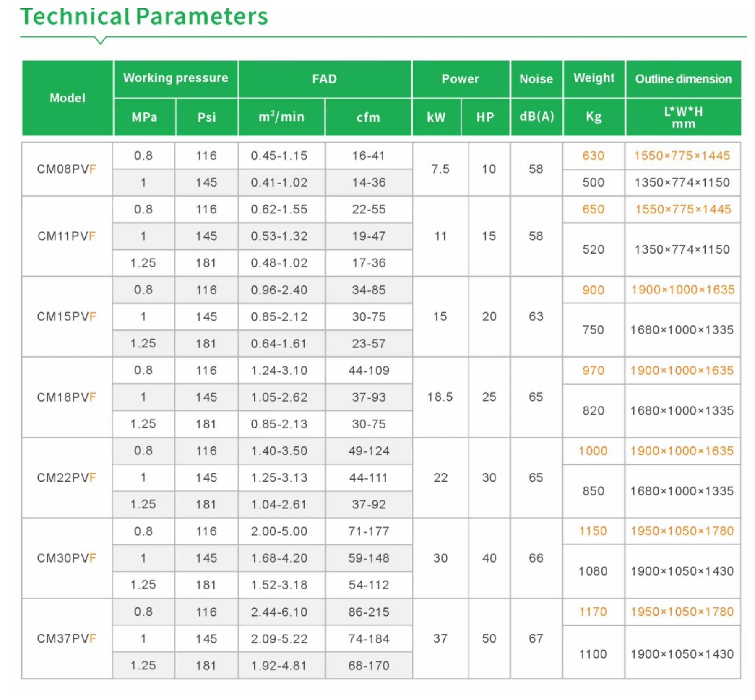Screen dimensions: 755x700
Task: Select the Outline dimension header
Action: click(683, 79)
